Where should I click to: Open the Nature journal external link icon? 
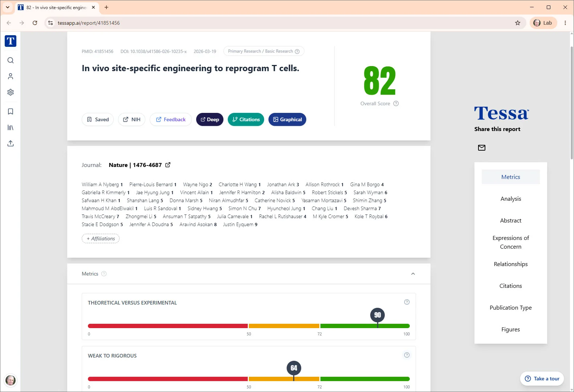pyautogui.click(x=168, y=165)
